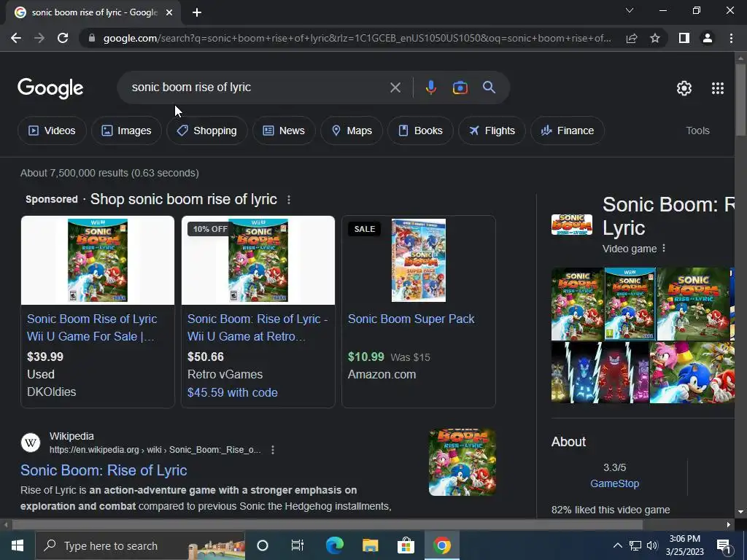Click the Wikipedia result game thumbnail
The height and width of the screenshot is (560, 747).
click(462, 462)
